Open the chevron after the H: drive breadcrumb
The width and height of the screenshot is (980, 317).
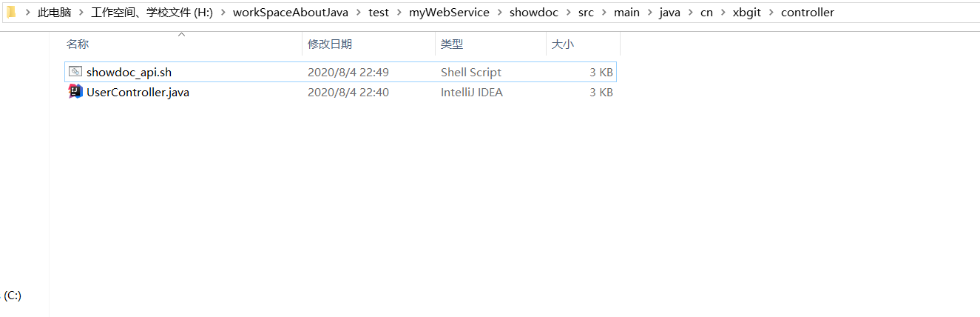click(x=223, y=13)
